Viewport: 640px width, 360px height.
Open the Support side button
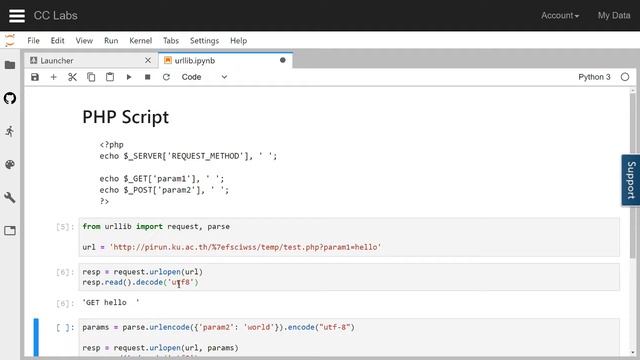coord(631,180)
